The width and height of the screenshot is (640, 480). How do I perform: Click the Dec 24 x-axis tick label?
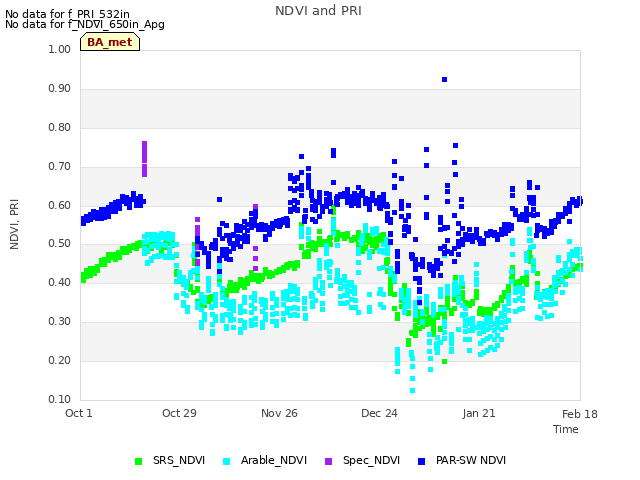tap(379, 413)
